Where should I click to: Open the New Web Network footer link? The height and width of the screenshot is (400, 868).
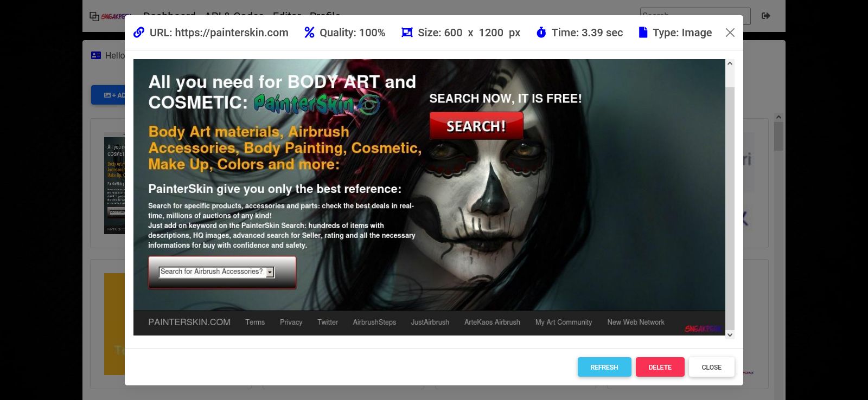pos(636,322)
